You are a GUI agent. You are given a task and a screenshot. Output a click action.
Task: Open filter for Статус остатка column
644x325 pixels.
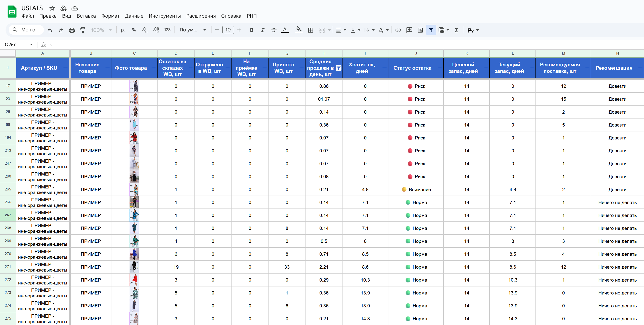pyautogui.click(x=440, y=68)
